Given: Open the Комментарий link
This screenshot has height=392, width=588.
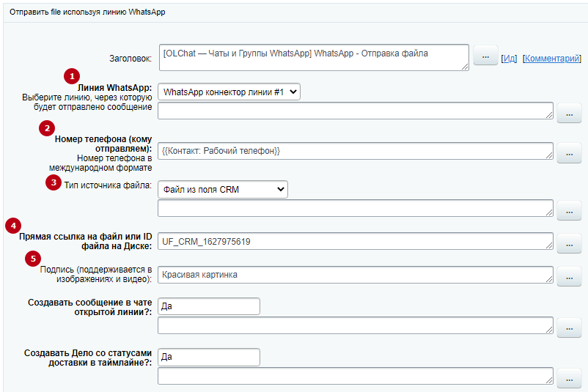Looking at the screenshot, I should point(551,59).
